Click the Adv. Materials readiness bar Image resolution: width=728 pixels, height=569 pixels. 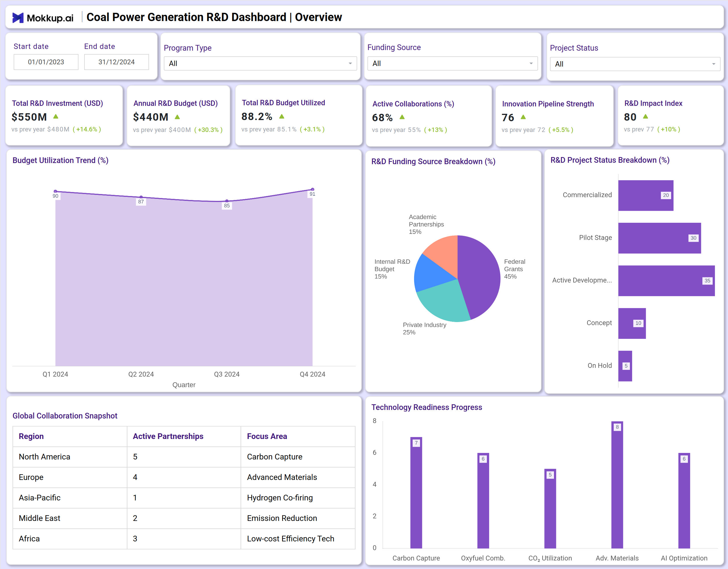coord(617,485)
